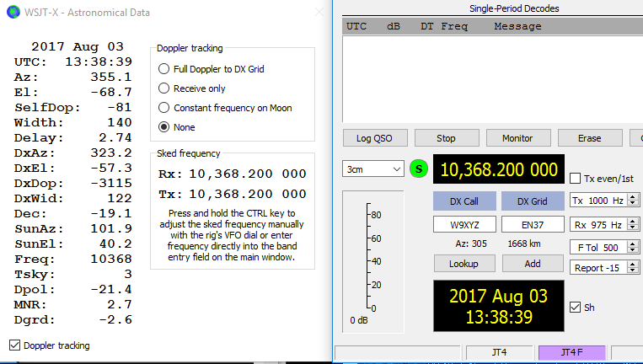Close the Astronomical Data window

(x=319, y=12)
